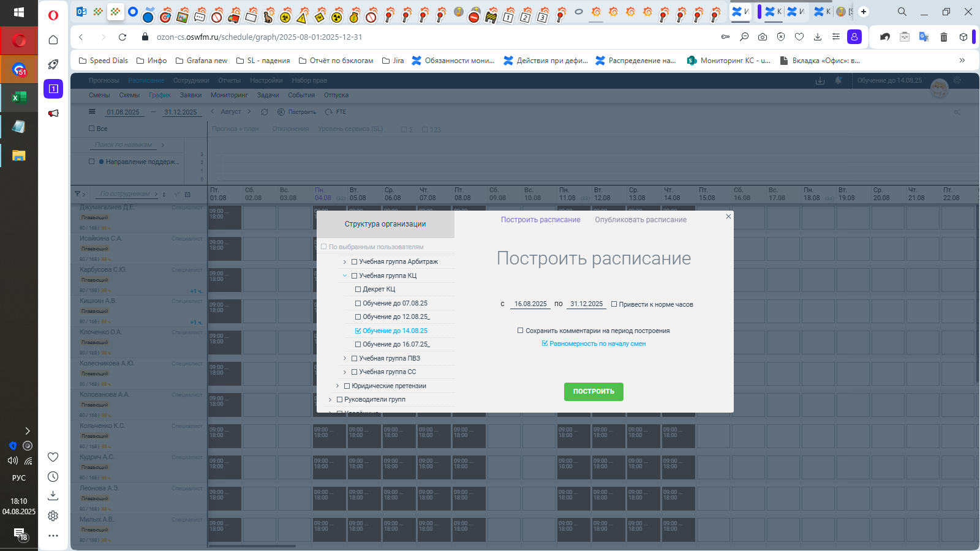980x551 pixels.
Task: Uncheck 'Обучение до 14.08.25' checkbox
Action: point(358,331)
